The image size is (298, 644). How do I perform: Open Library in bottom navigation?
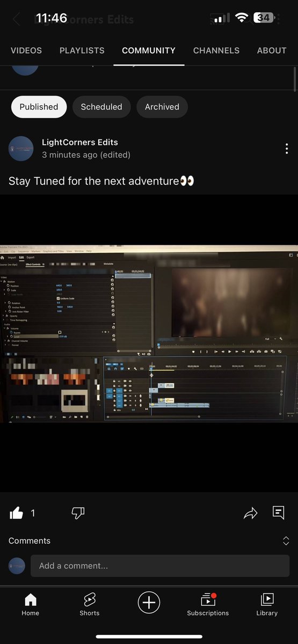[x=267, y=604]
